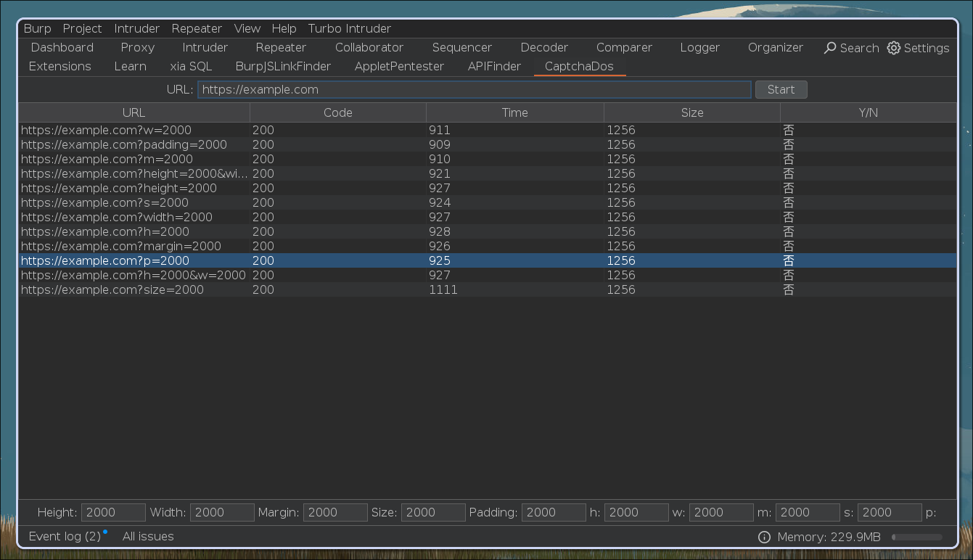
Task: Open All issues
Action: (x=148, y=536)
